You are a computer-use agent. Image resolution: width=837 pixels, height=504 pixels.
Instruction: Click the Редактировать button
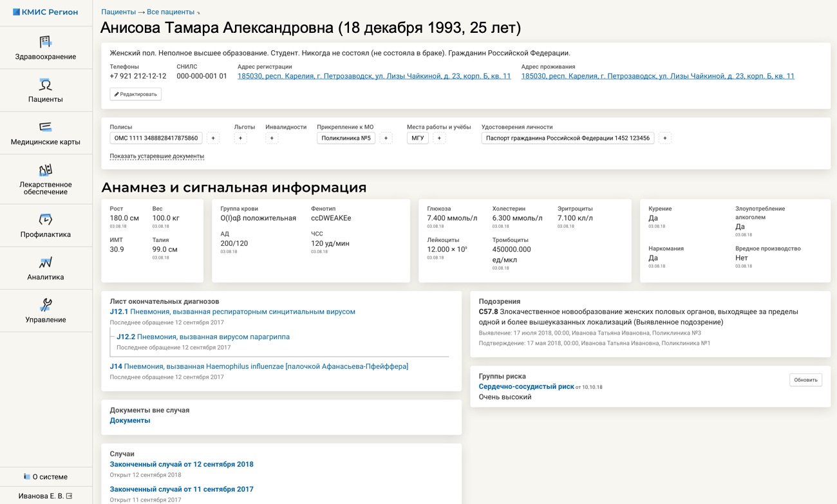click(x=135, y=94)
